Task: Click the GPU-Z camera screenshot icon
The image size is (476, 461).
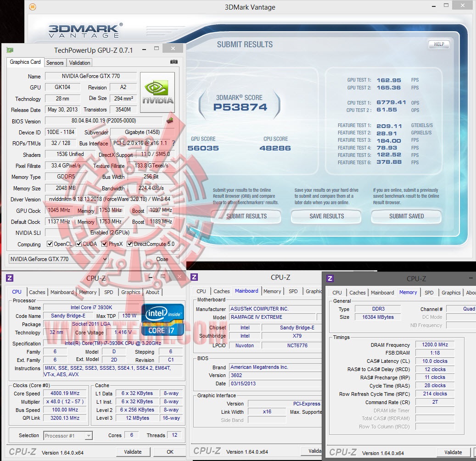Action: 174,62
